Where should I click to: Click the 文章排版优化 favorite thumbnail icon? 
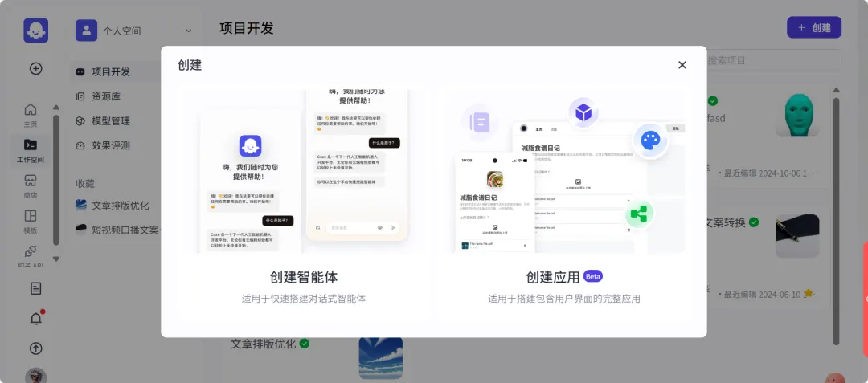[x=81, y=205]
